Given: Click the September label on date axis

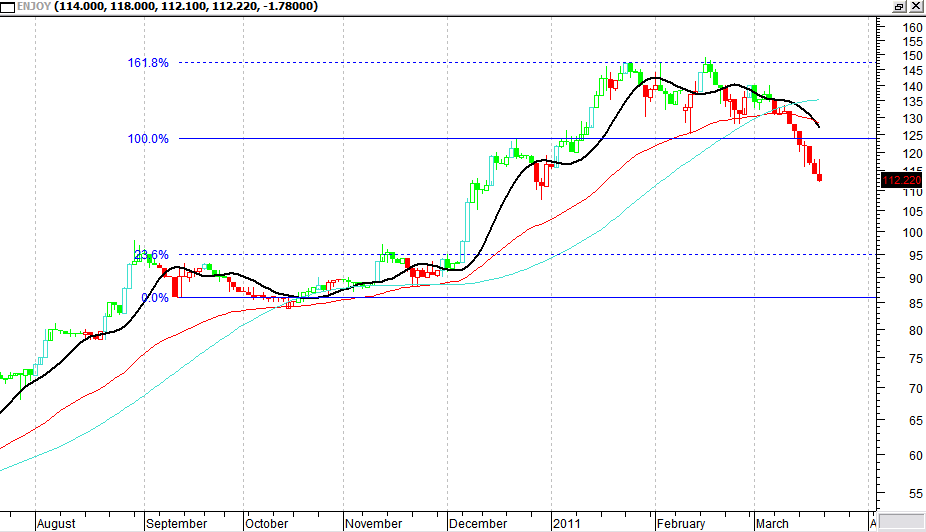Looking at the screenshot, I should pyautogui.click(x=177, y=524).
